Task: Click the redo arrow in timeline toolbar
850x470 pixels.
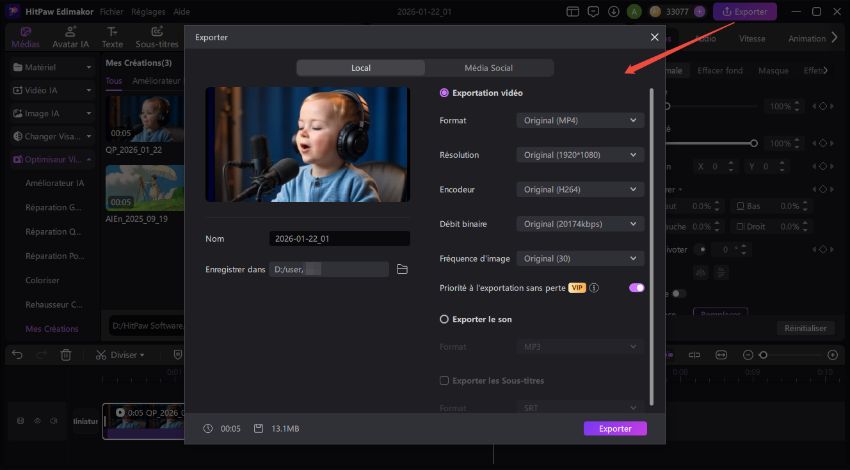Action: [x=42, y=355]
